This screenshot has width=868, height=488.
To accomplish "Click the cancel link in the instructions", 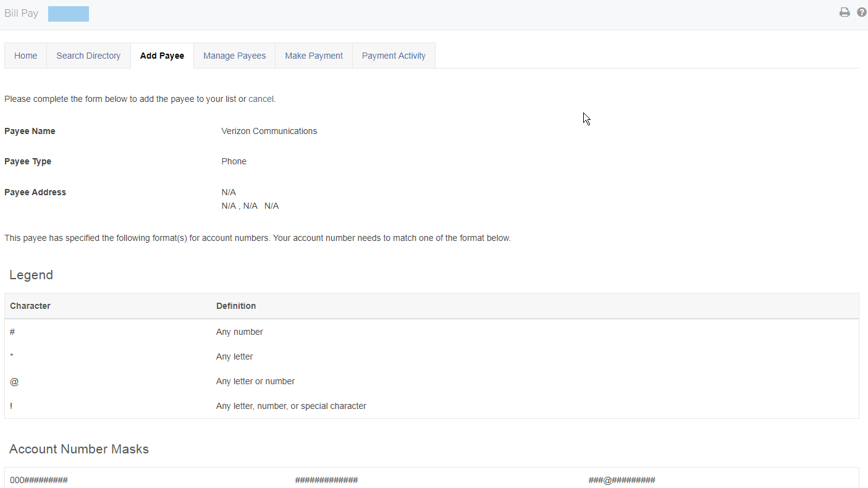I will point(261,99).
